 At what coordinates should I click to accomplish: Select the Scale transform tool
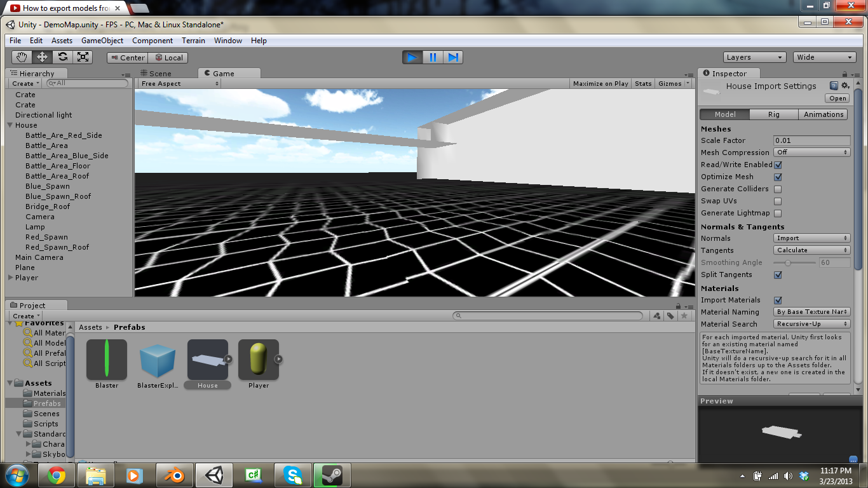point(83,57)
